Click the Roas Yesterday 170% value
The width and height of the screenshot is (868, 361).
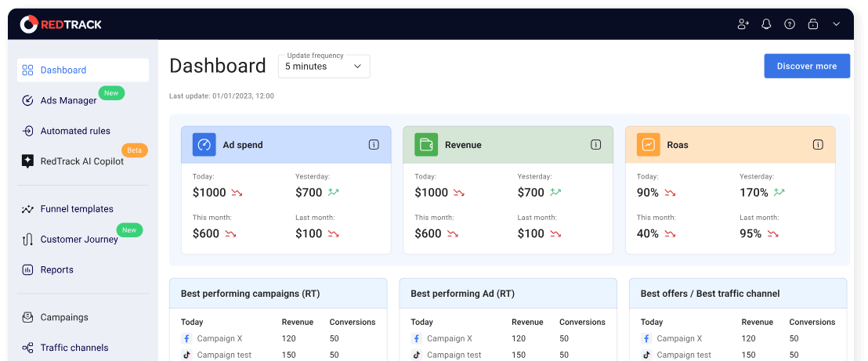coord(754,193)
